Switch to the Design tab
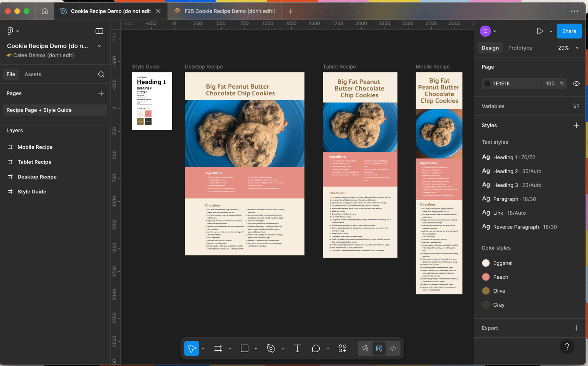Image resolution: width=588 pixels, height=366 pixels. pyautogui.click(x=490, y=48)
